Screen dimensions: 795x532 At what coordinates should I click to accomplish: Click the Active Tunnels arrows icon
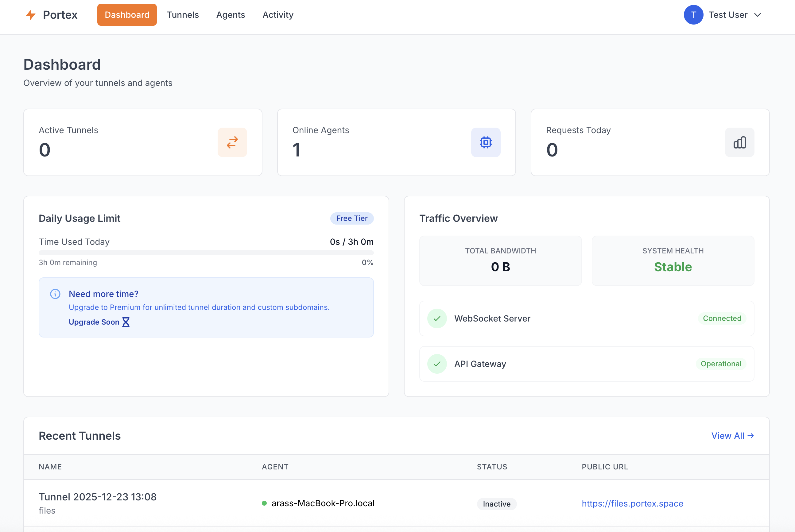pos(232,142)
